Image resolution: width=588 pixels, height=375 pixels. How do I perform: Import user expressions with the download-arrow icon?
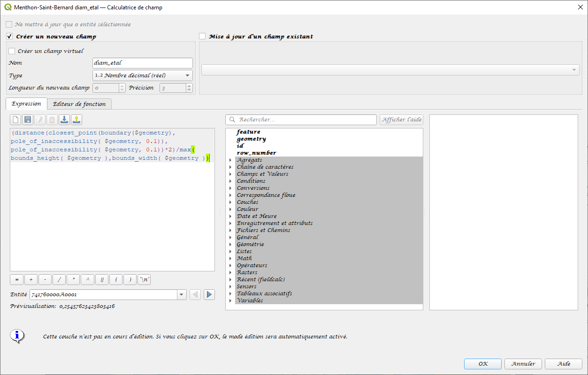(x=65, y=120)
